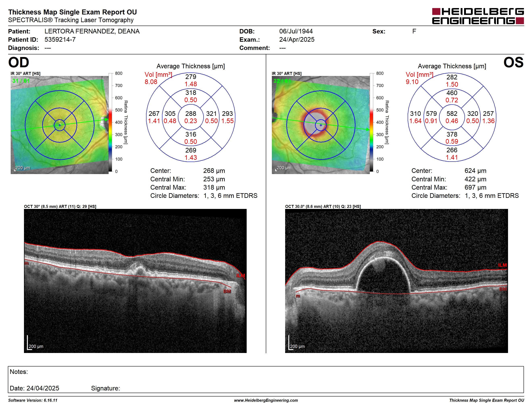Select the exam date 24/Apr/2025
Viewport: 532px width, 411px height.
pos(297,39)
